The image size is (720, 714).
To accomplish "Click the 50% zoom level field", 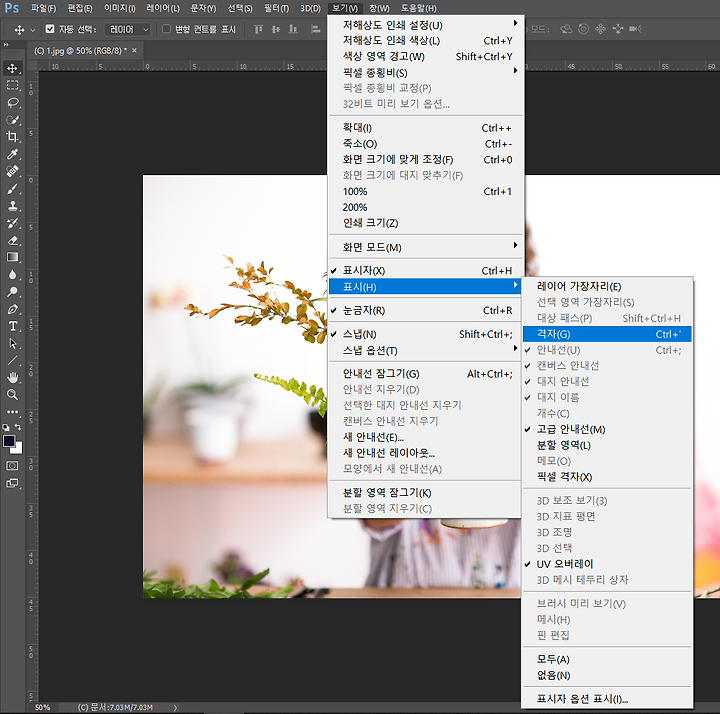I will (x=43, y=708).
